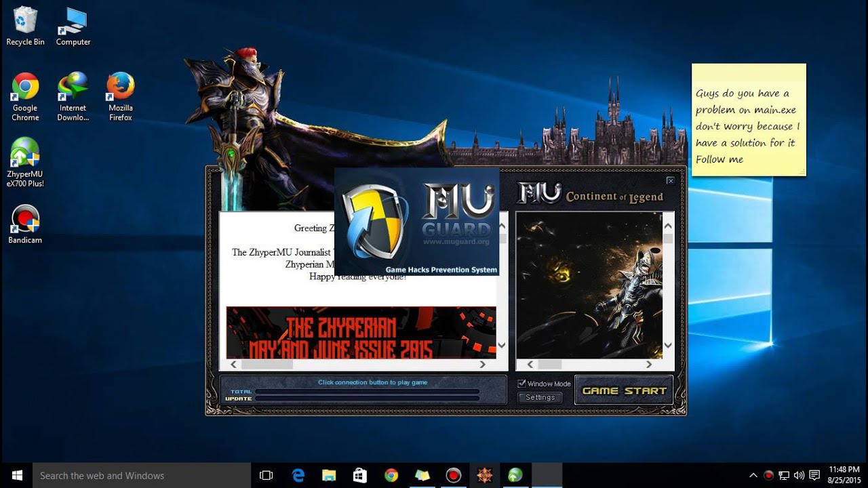Open Task View in the taskbar

[267, 475]
